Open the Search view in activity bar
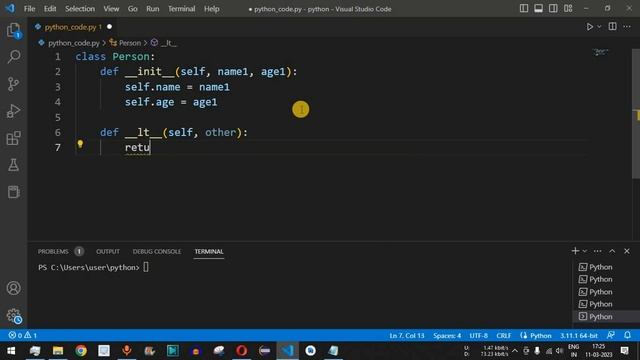 click(x=13, y=57)
